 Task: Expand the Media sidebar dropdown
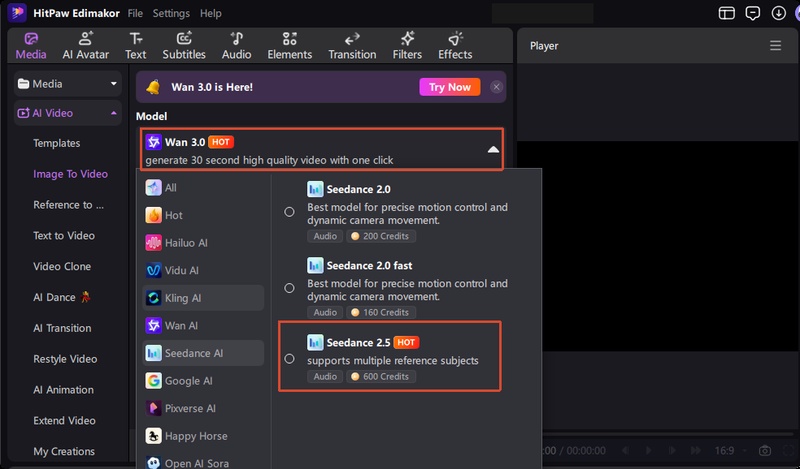68,84
